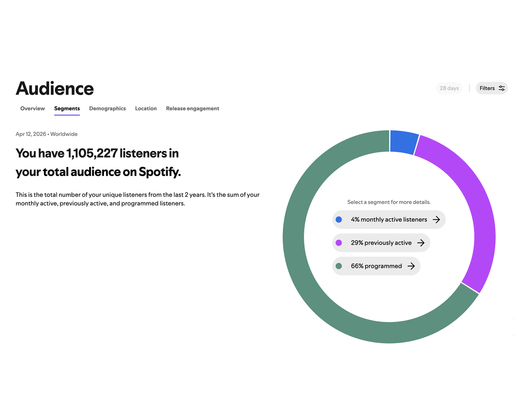Click the arrow beside 66% programmed
532x416 pixels.
(x=411, y=266)
